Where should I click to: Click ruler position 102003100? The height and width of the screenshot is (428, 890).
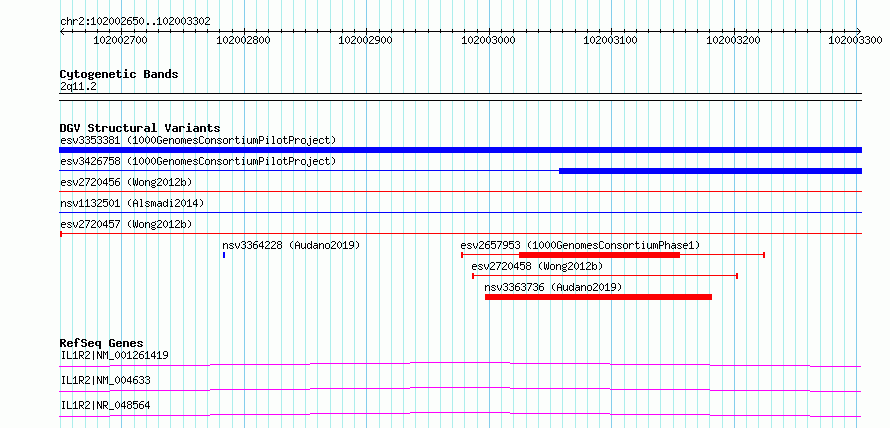(611, 40)
